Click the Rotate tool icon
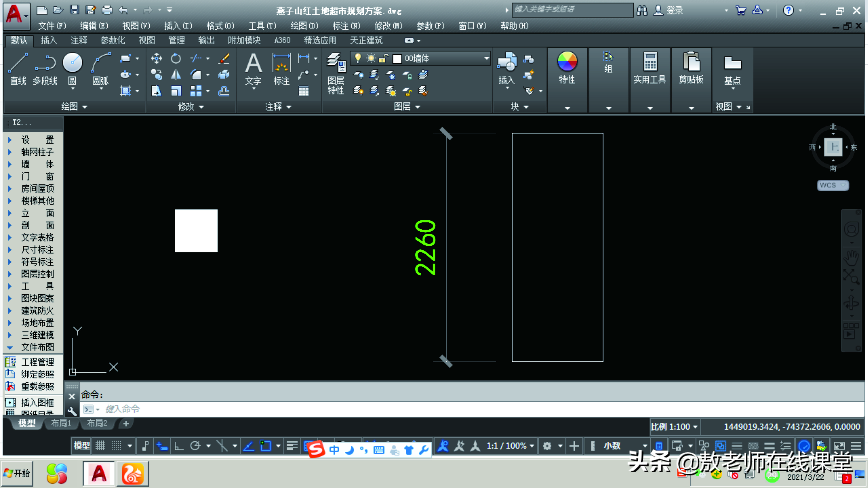 (x=176, y=59)
